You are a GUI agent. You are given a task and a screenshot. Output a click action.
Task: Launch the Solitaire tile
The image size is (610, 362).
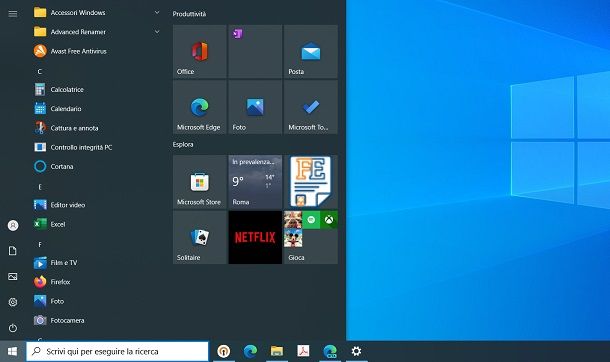pyautogui.click(x=200, y=238)
